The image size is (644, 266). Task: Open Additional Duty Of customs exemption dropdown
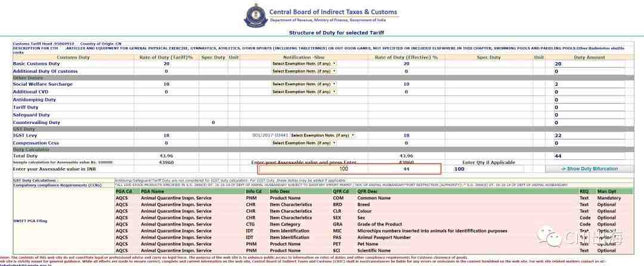[304, 72]
